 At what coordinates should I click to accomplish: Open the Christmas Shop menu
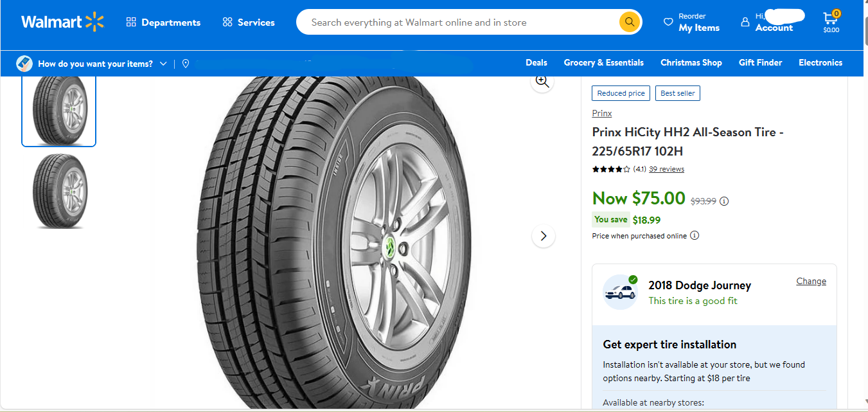691,62
